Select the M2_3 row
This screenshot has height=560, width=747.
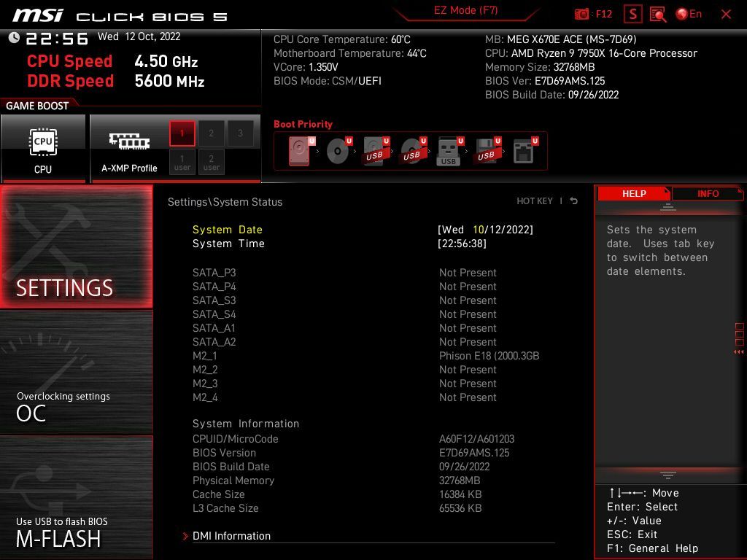344,384
